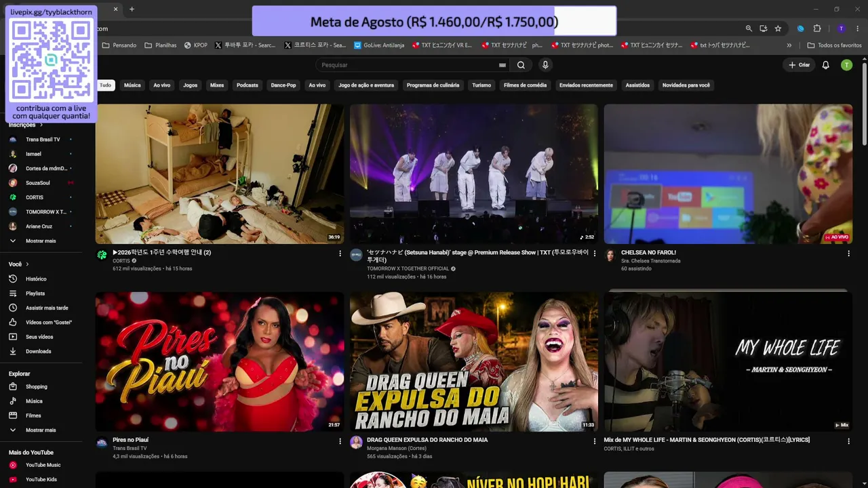Image resolution: width=868 pixels, height=488 pixels.
Task: Open a new browser tab
Action: pyautogui.click(x=132, y=9)
